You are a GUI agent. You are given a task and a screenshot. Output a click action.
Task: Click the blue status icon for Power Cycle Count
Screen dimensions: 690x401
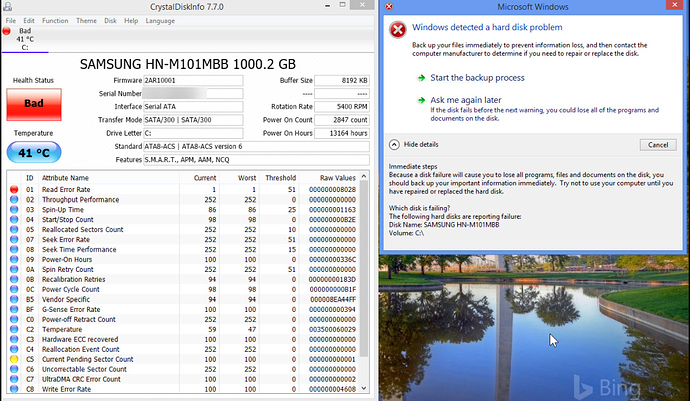(14, 289)
